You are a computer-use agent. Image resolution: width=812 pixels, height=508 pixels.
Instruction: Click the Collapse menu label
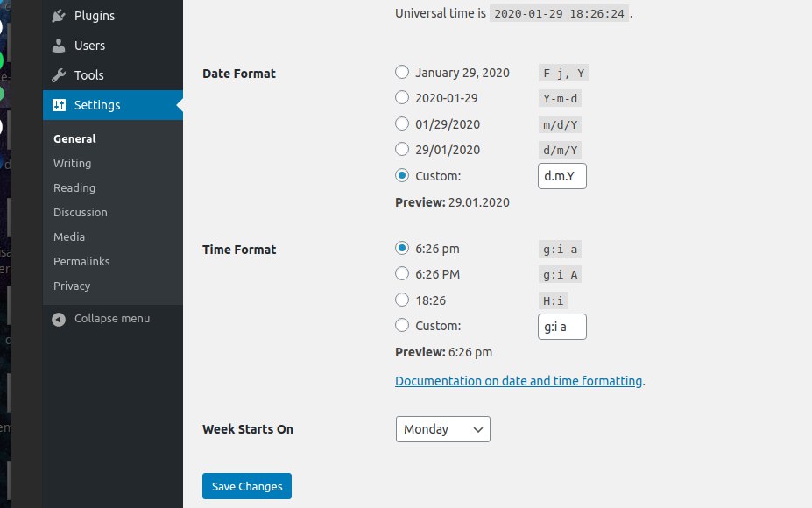tap(112, 319)
